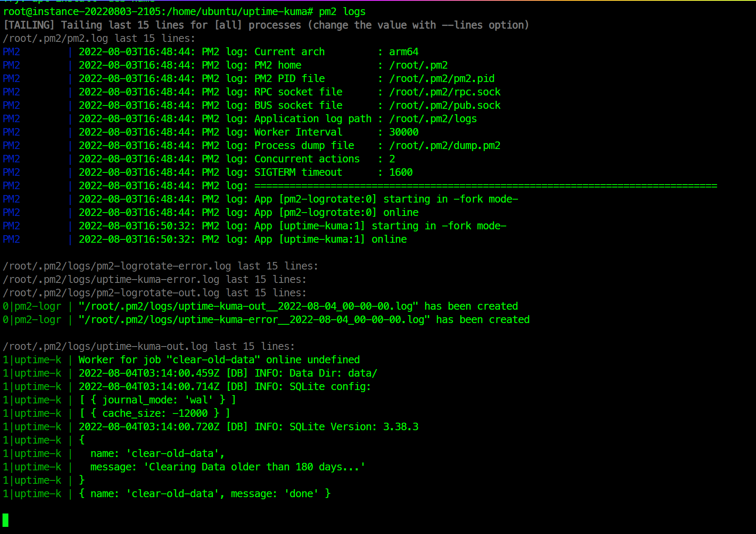This screenshot has height=534, width=756.
Task: Click timestamp '2022-08-03T16:50:32:' on starting row
Action: pos(137,226)
